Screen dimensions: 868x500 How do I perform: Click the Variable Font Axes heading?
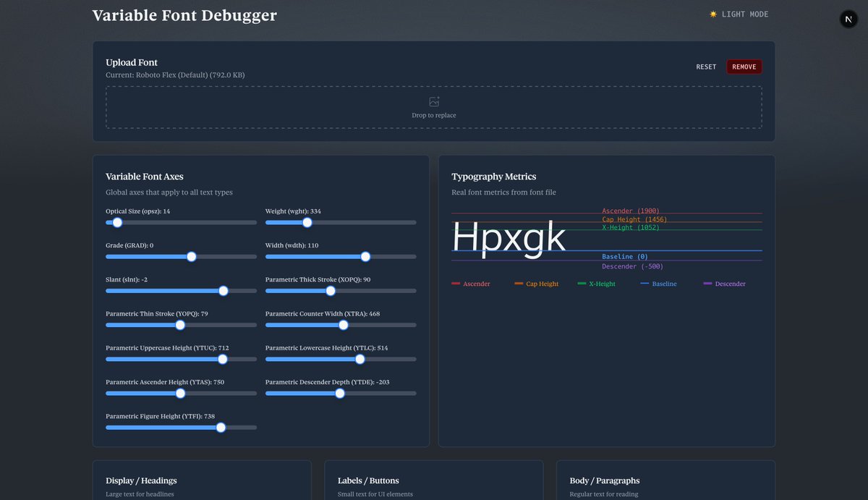(145, 177)
